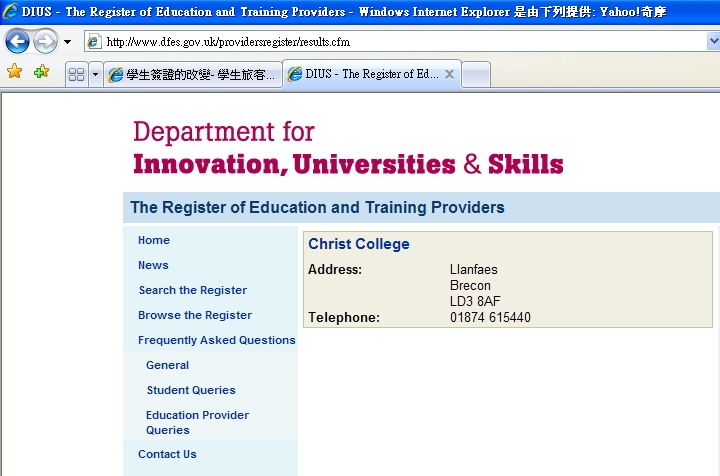Open Favorites Center via the yellow star icon
This screenshot has width=720, height=476.
point(15,72)
